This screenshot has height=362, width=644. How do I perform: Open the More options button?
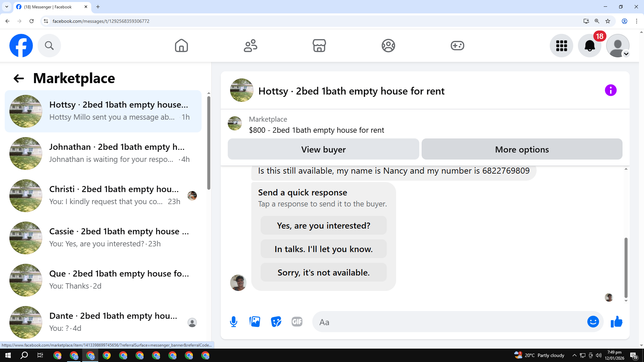[522, 149]
